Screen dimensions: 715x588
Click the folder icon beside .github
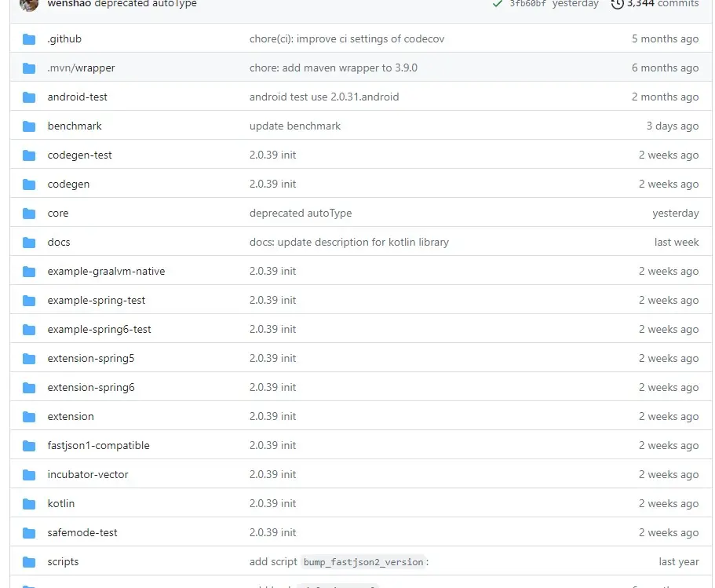[30, 39]
